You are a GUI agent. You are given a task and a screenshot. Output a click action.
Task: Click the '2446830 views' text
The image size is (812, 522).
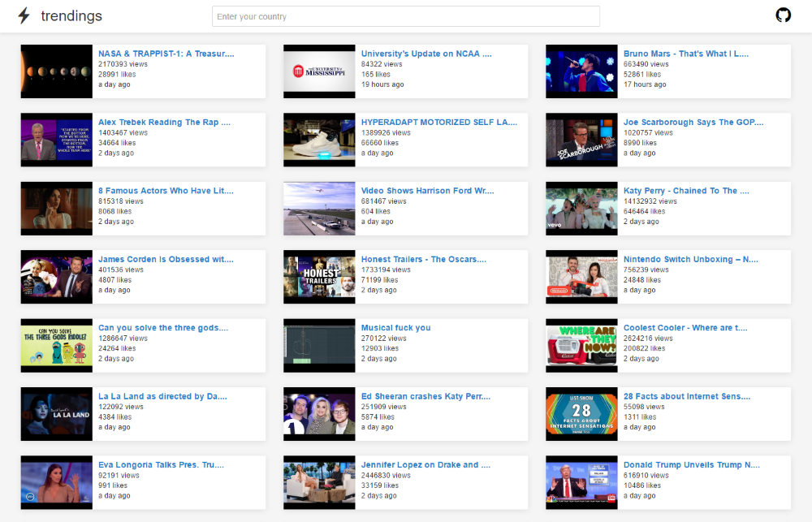pyautogui.click(x=385, y=476)
